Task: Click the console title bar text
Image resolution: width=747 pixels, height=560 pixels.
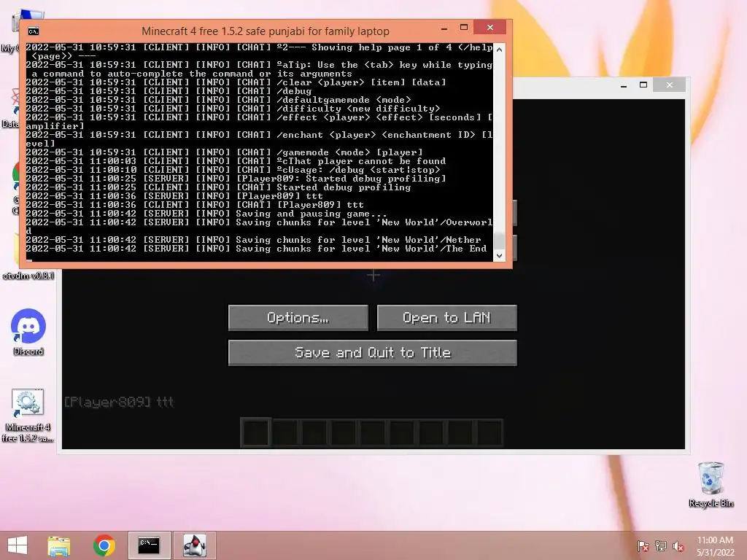Action: pos(266,31)
